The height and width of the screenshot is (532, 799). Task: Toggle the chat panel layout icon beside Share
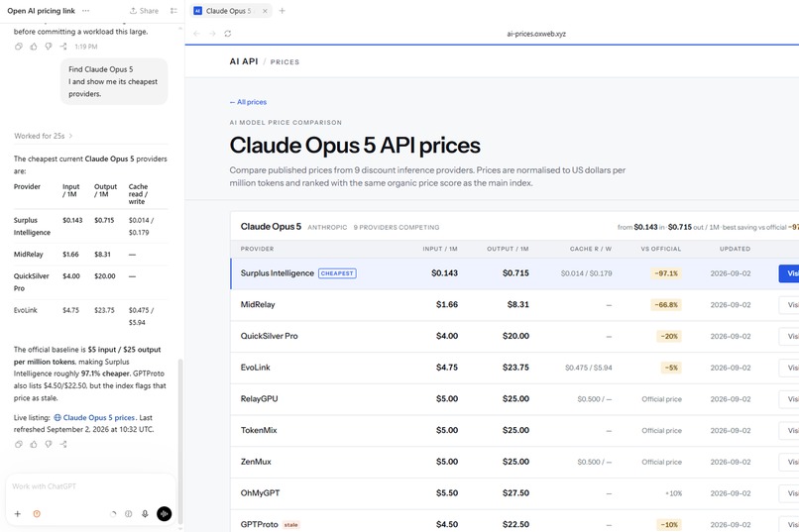coord(173,11)
